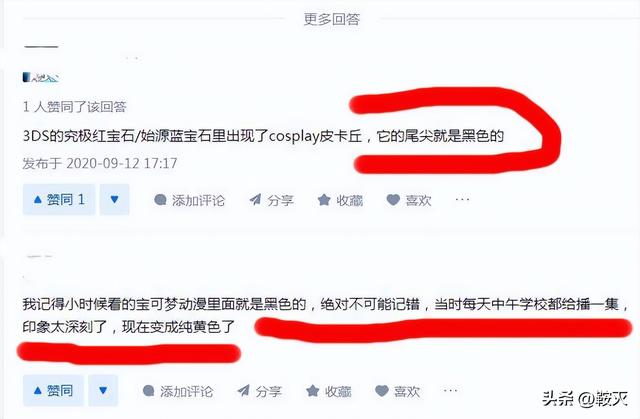Image resolution: width=640 pixels, height=419 pixels.
Task: Like the first answer with 喜欢 heart
Action: (x=409, y=200)
